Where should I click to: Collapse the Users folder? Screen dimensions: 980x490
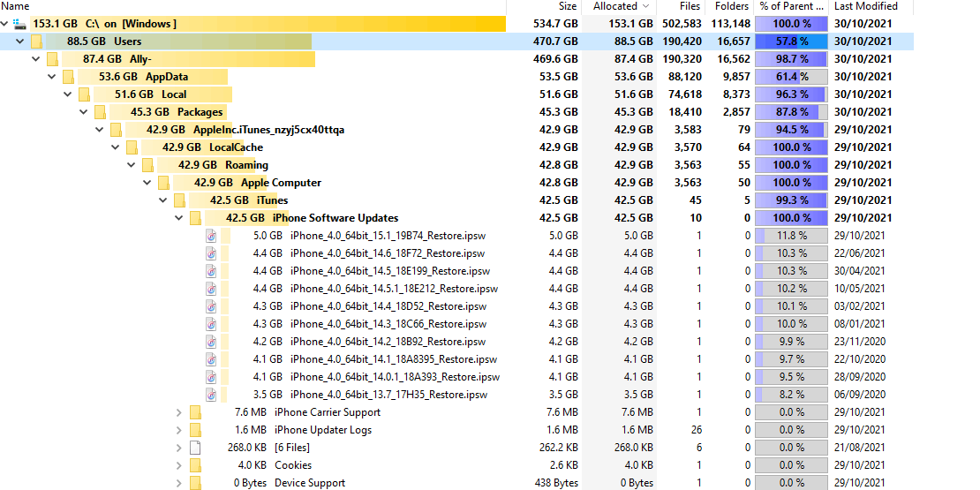click(20, 41)
